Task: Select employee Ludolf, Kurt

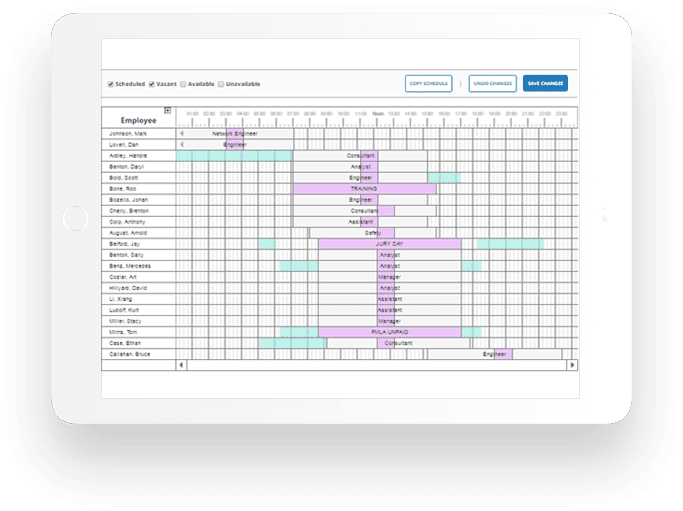Action: click(124, 310)
